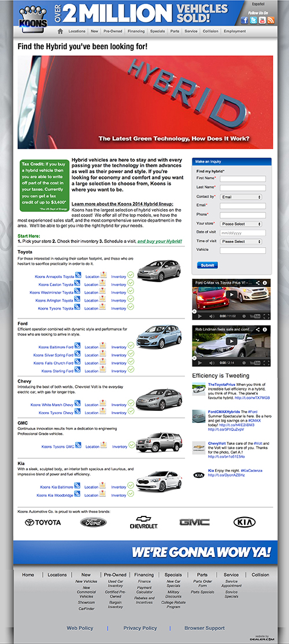
Task: Open Pre-Owned menu in top navigation
Action: 112,31
